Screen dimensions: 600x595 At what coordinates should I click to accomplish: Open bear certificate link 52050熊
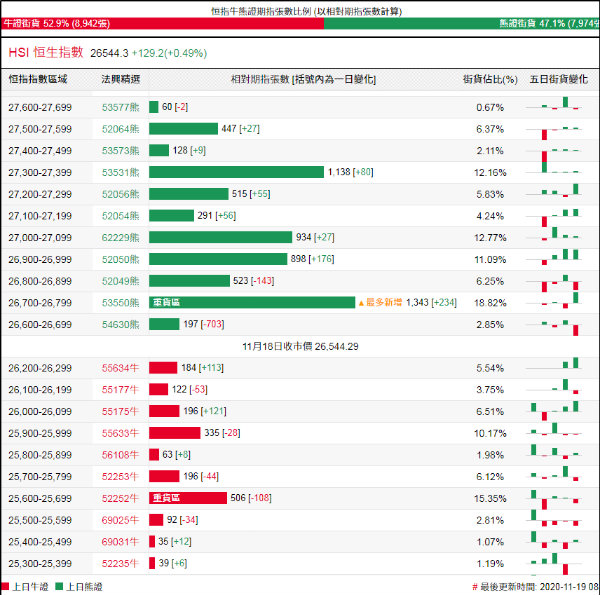[121, 259]
